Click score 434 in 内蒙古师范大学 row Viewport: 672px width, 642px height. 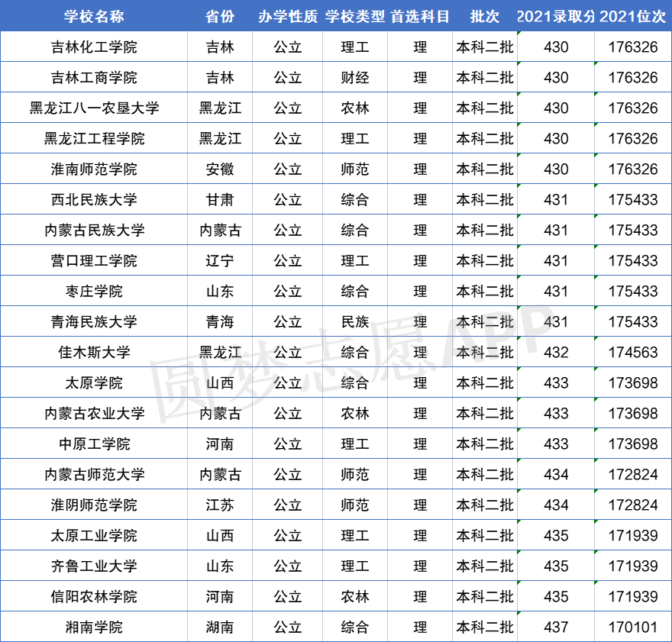coord(556,475)
